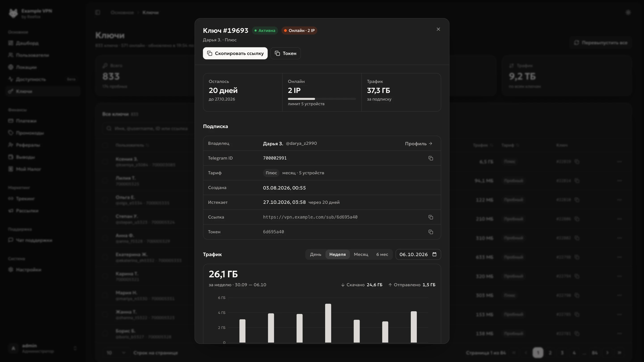Close the Ключ #19693 dialog
The height and width of the screenshot is (362, 644).
point(438,29)
